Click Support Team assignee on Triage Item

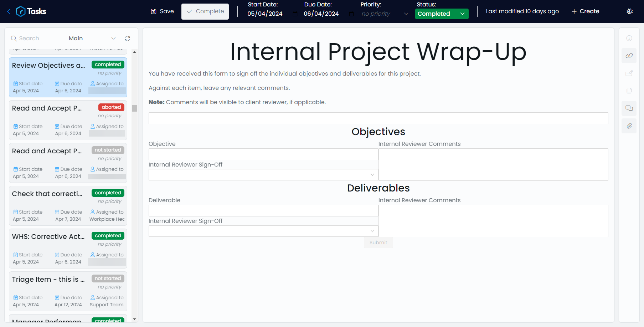(x=107, y=305)
